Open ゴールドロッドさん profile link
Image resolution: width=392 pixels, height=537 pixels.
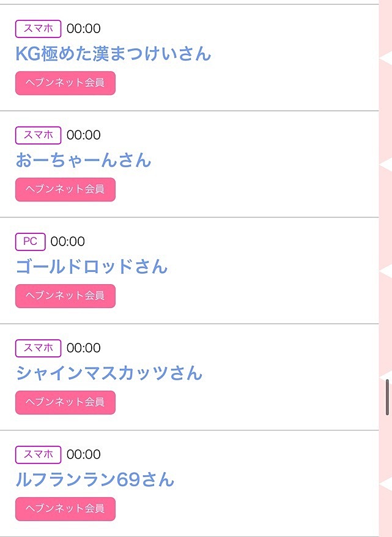[x=91, y=266]
